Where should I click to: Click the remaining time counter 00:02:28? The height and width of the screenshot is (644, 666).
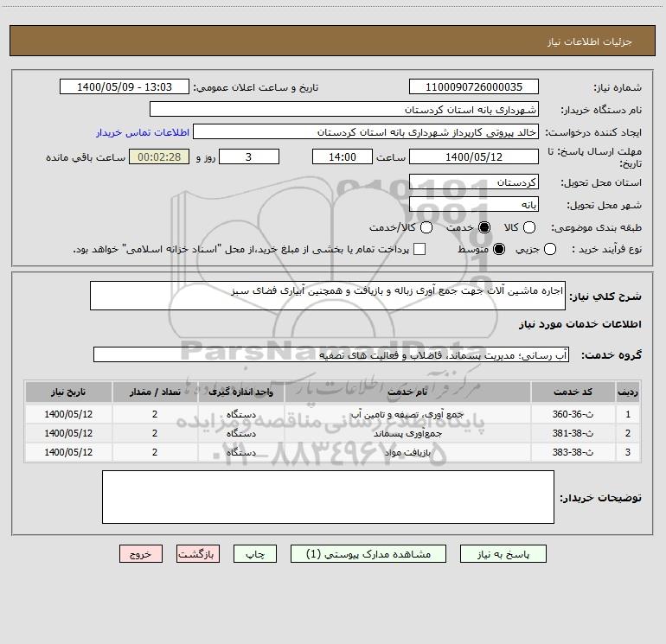pos(159,156)
